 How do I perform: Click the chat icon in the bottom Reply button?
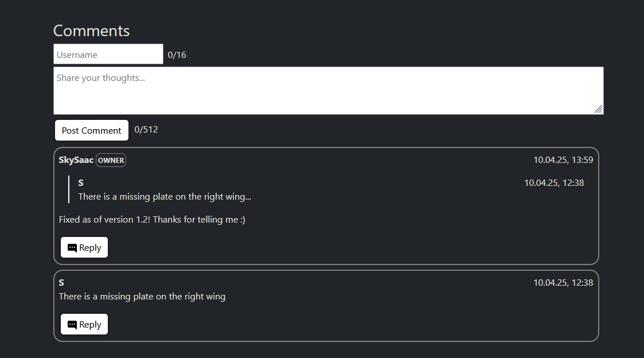coord(72,324)
